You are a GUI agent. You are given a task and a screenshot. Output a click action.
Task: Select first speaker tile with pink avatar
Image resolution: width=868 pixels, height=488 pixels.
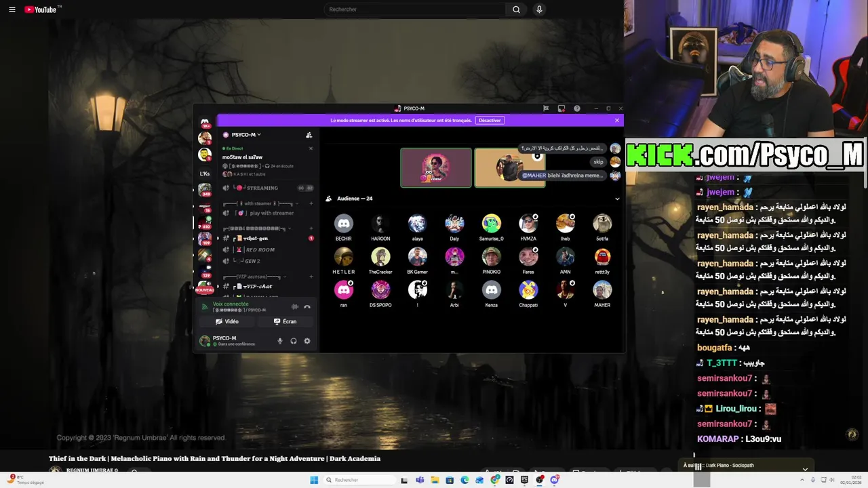coord(436,167)
